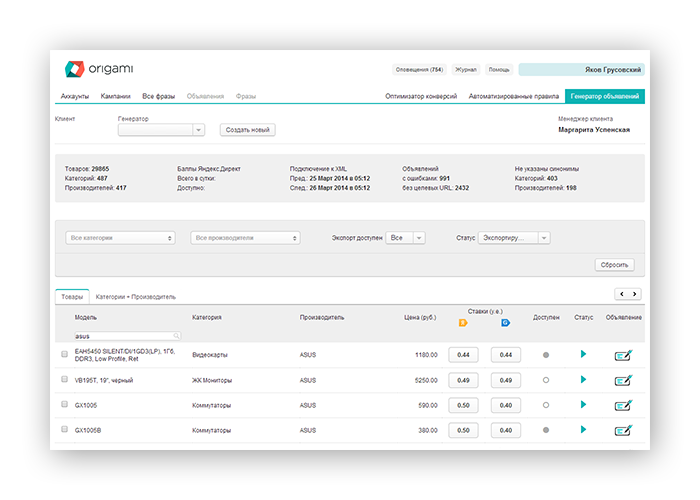Open the "Категории + Производитель" tab
The width and height of the screenshot is (700, 500).
(x=135, y=297)
